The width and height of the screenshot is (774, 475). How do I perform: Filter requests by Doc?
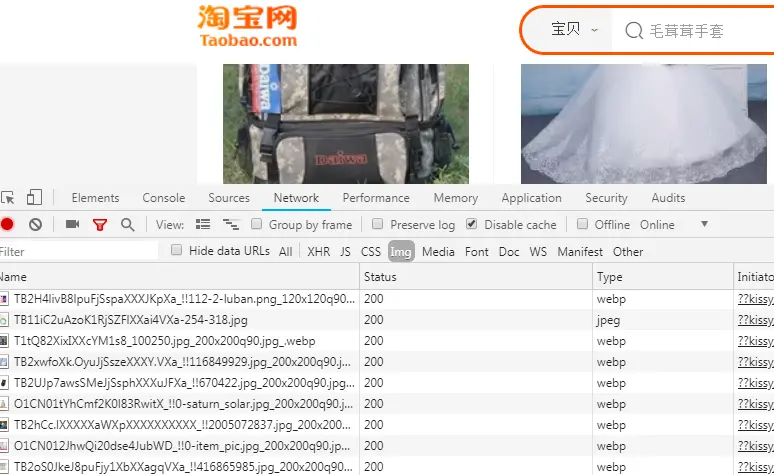pyautogui.click(x=509, y=252)
